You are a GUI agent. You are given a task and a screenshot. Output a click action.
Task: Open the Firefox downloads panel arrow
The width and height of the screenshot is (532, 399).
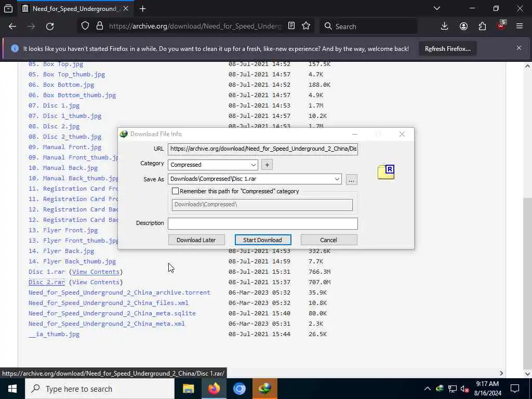tap(445, 26)
